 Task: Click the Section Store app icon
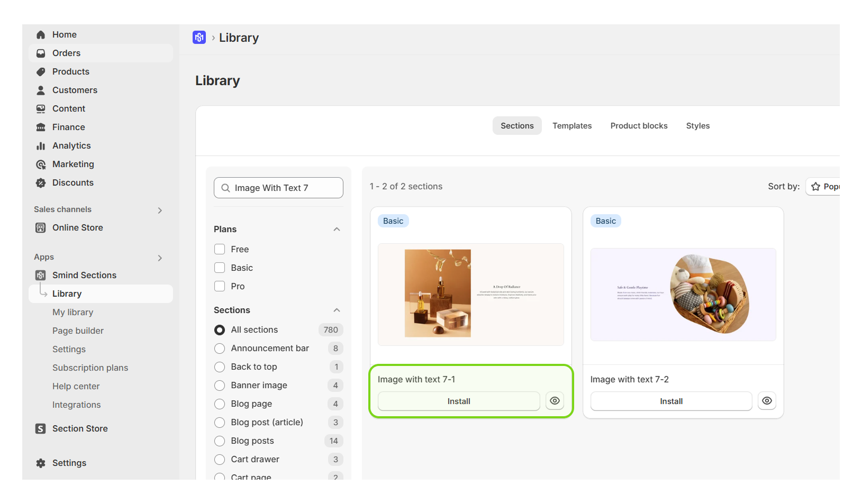[x=41, y=429]
